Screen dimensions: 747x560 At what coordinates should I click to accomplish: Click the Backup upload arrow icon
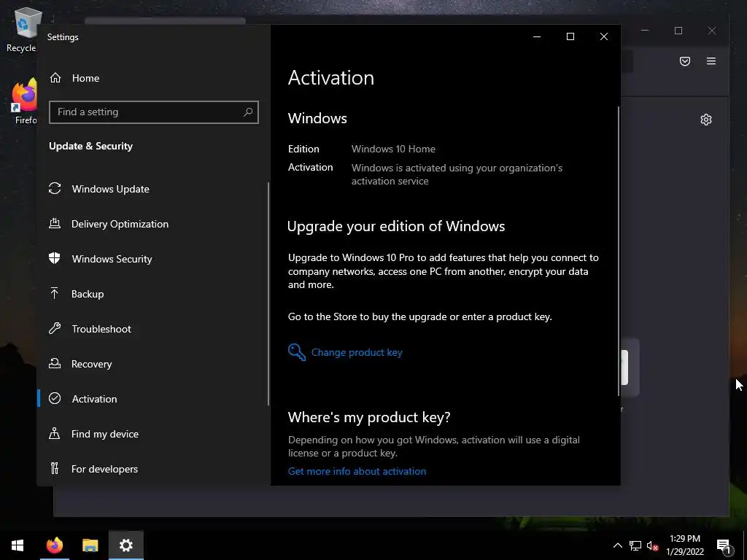coord(54,293)
